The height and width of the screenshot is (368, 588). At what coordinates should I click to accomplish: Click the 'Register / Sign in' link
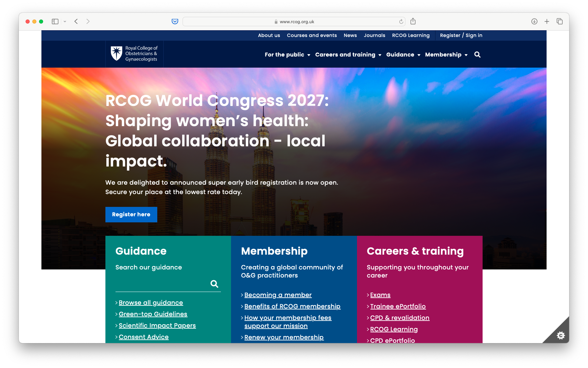[x=461, y=35]
